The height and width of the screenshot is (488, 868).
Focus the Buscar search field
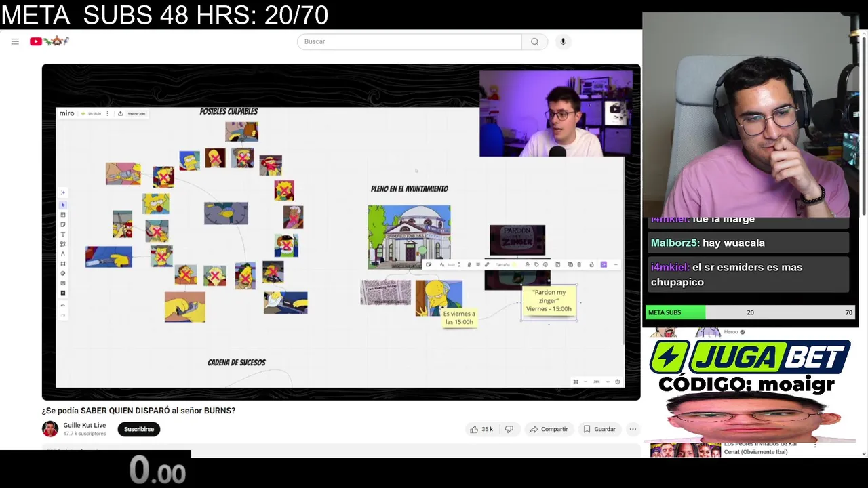click(410, 41)
